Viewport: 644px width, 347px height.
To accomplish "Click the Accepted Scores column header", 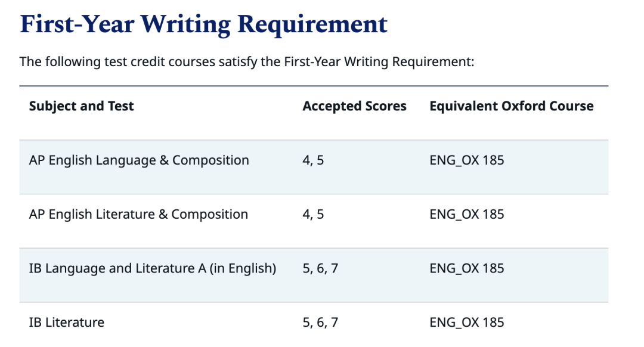I will click(x=354, y=106).
